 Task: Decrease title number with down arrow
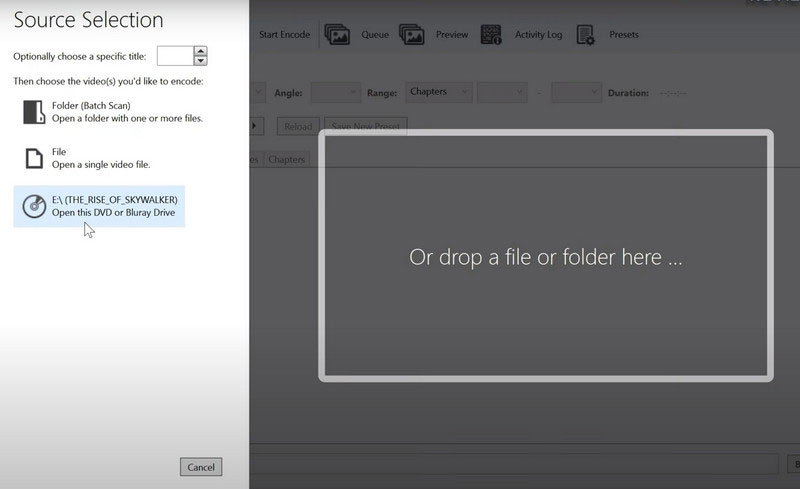click(201, 61)
